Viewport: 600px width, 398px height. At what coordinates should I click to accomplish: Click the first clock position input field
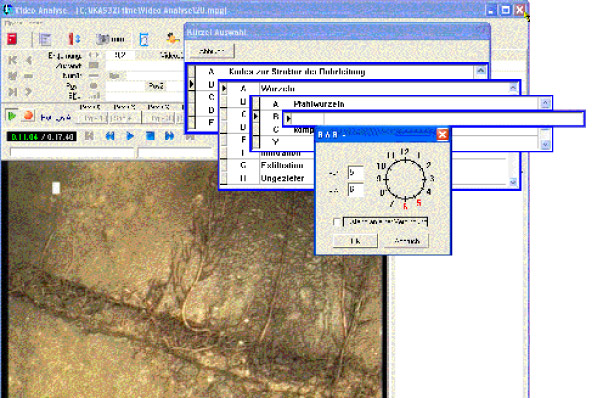point(355,173)
